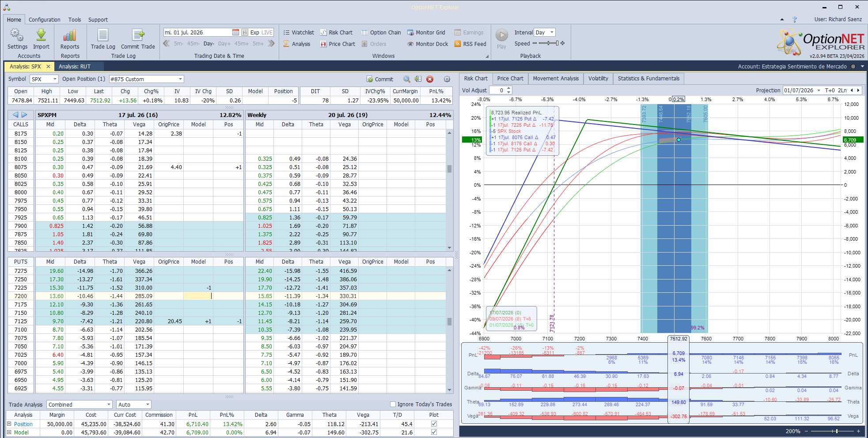
Task: Uncheck the Position row Plot checkbox
Action: (434, 424)
